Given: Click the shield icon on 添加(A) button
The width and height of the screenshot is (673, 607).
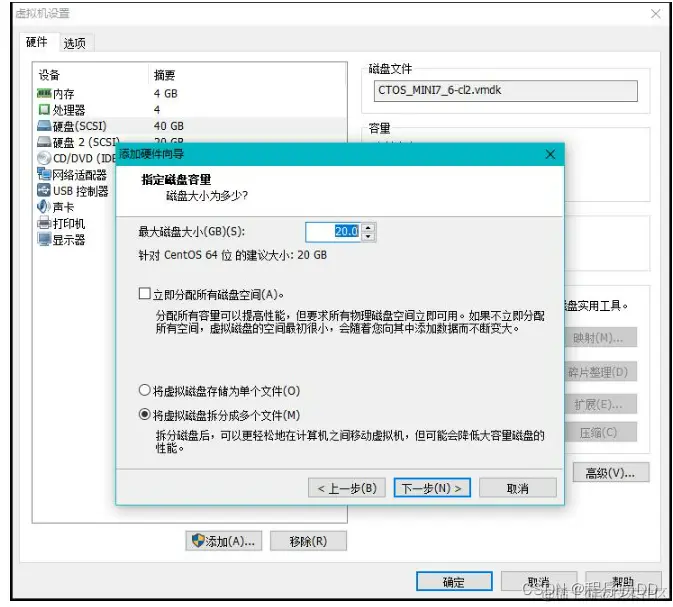Looking at the screenshot, I should [198, 540].
